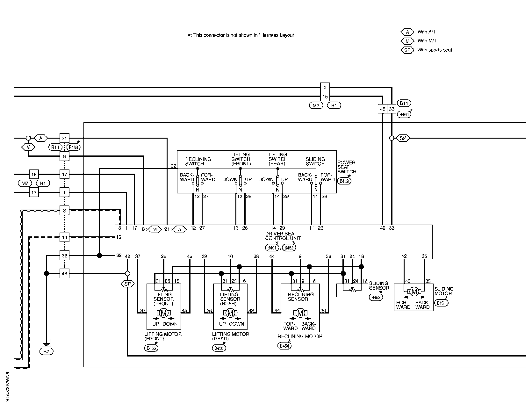Click connector terminal box 40
The image size is (532, 418).
(382, 109)
